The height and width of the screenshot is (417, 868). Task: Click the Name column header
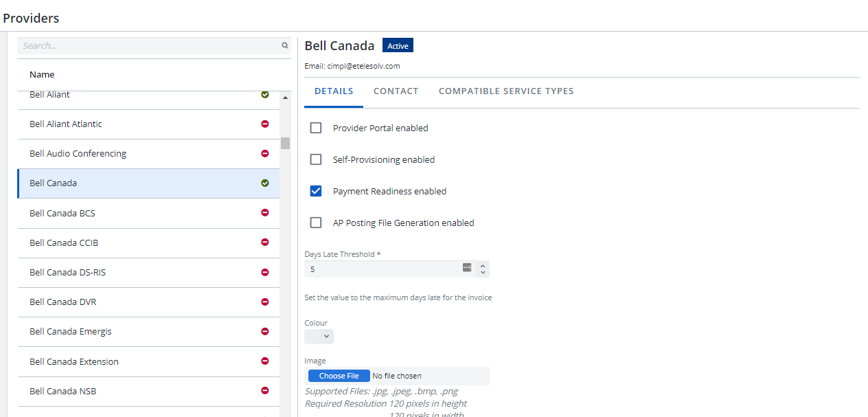click(x=42, y=74)
